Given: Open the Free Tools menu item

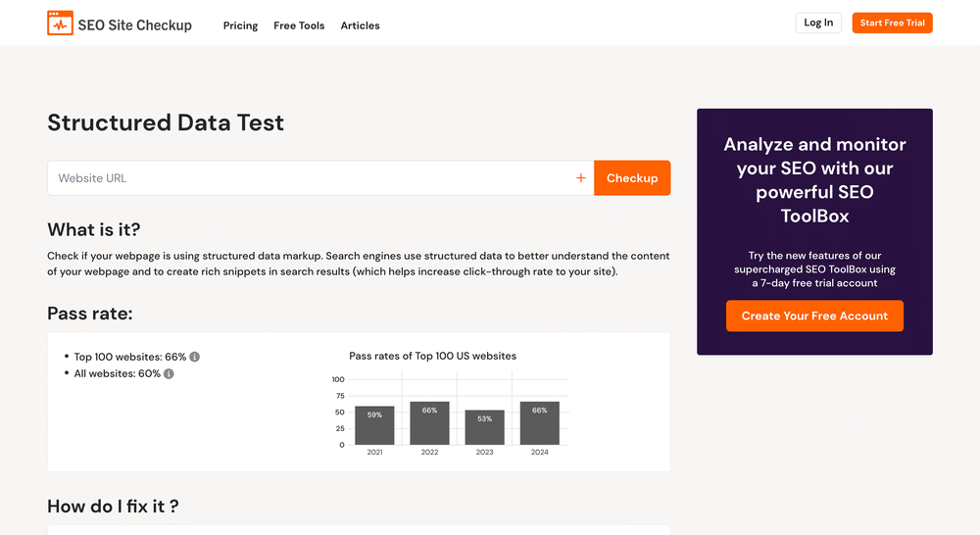Looking at the screenshot, I should pos(299,25).
